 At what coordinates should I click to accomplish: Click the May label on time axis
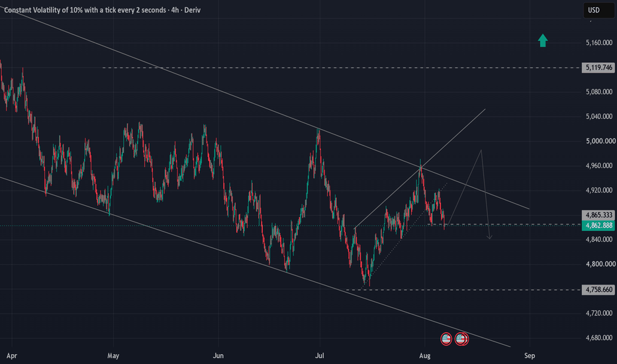(113, 356)
